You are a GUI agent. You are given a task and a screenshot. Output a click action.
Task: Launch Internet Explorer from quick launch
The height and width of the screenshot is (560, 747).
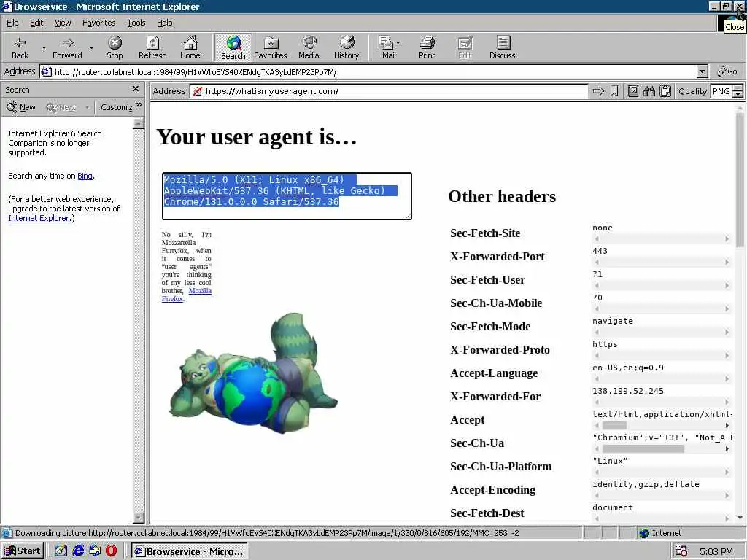78,551
